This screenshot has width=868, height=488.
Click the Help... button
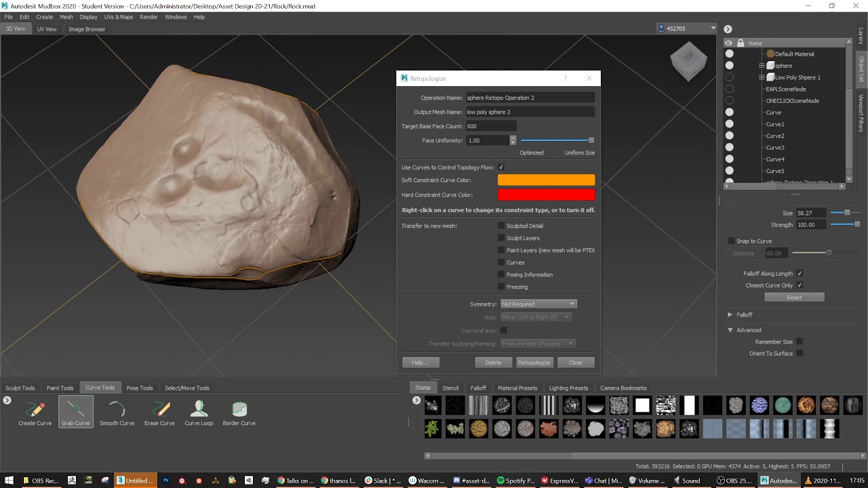pyautogui.click(x=420, y=363)
